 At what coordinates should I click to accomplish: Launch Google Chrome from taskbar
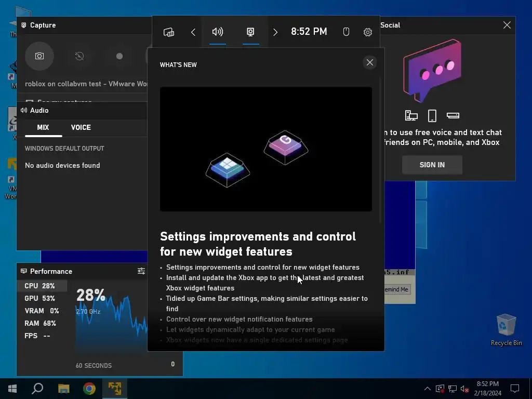[89, 389]
